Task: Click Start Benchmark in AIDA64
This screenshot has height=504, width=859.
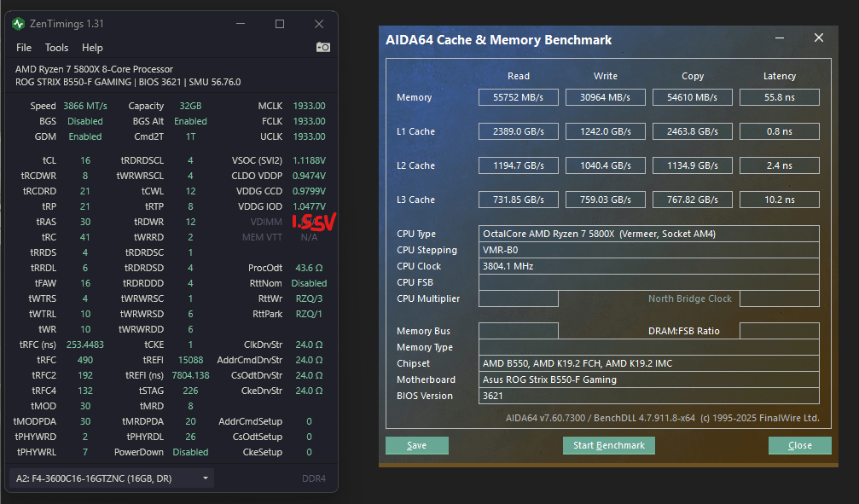Action: pyautogui.click(x=609, y=445)
